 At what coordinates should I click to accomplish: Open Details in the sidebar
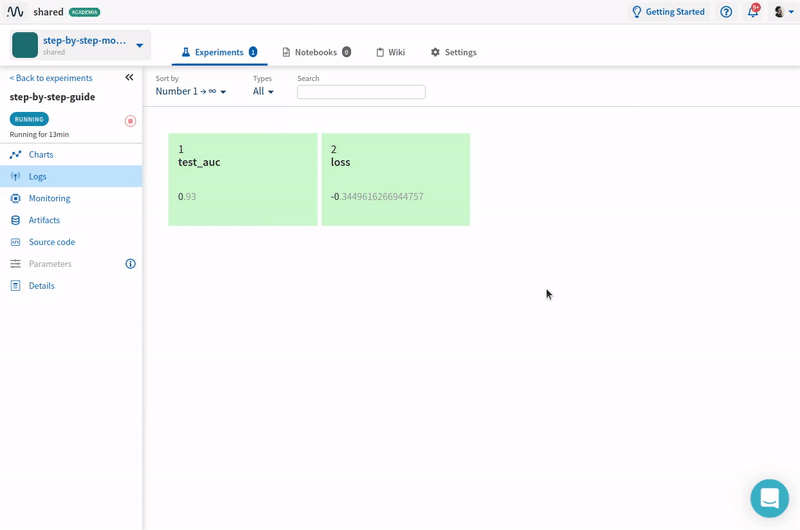click(x=71, y=286)
